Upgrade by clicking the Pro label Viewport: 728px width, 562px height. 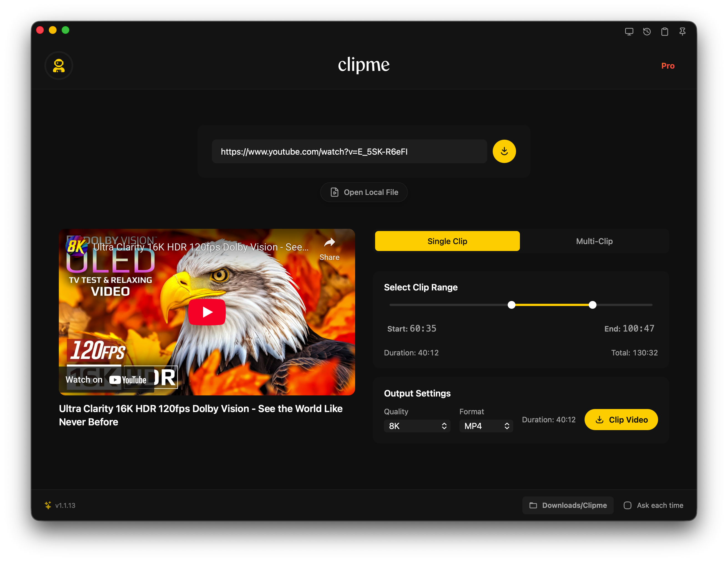point(668,66)
